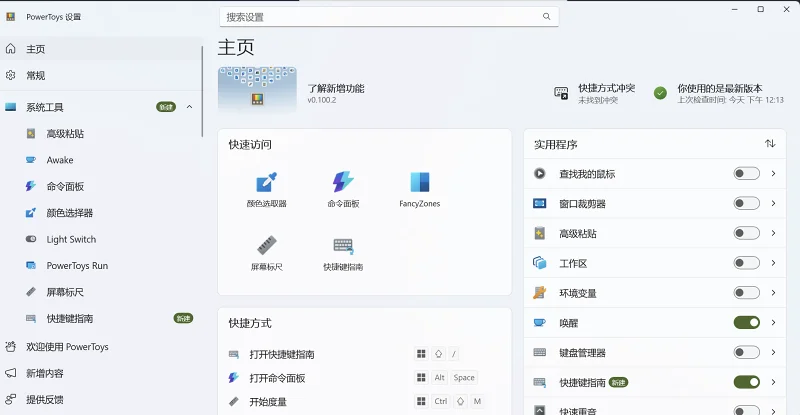Click the 工作区 icon in utilities list
Screen dimensions: 800x415
tap(539, 263)
